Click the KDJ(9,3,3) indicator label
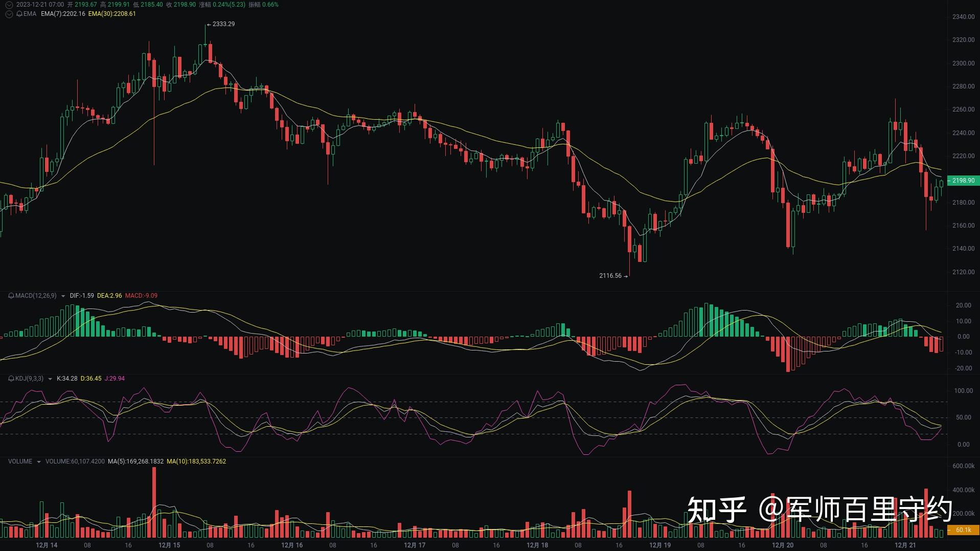Screen dimensions: 980x551 point(29,379)
